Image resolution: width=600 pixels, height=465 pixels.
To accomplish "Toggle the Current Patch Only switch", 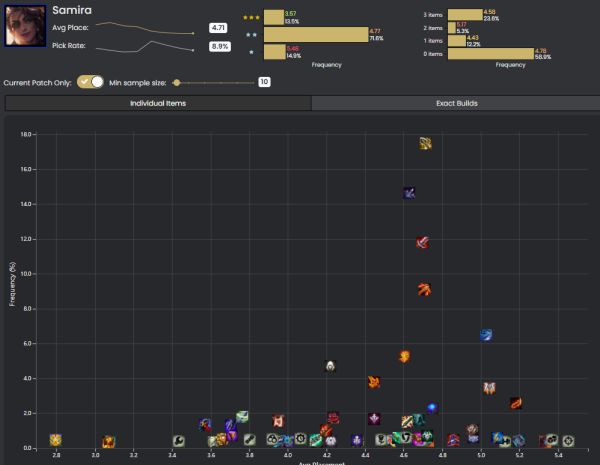I will point(91,82).
